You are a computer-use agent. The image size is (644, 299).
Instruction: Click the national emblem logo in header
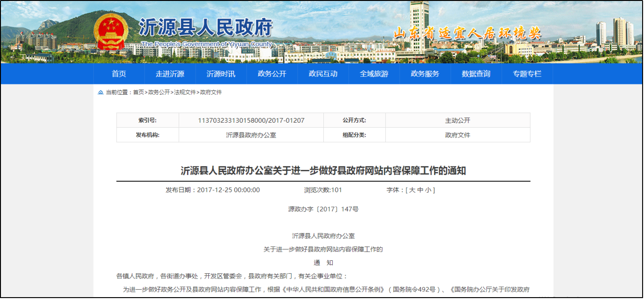point(110,32)
